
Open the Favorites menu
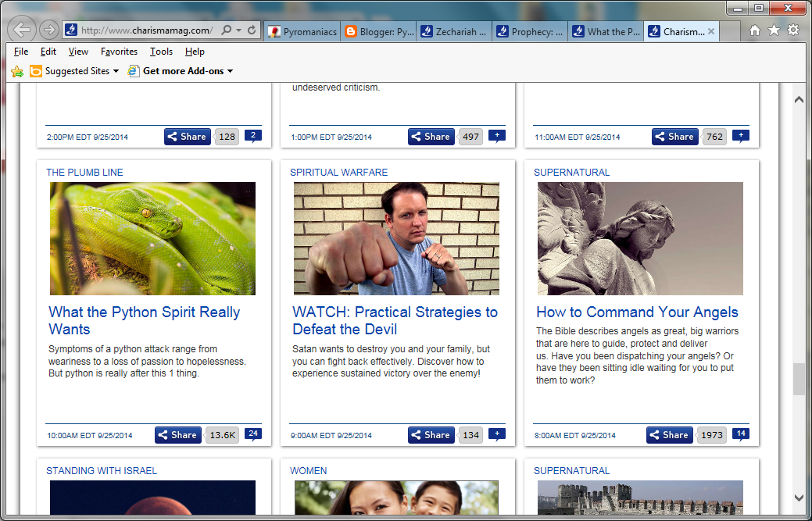tap(119, 52)
